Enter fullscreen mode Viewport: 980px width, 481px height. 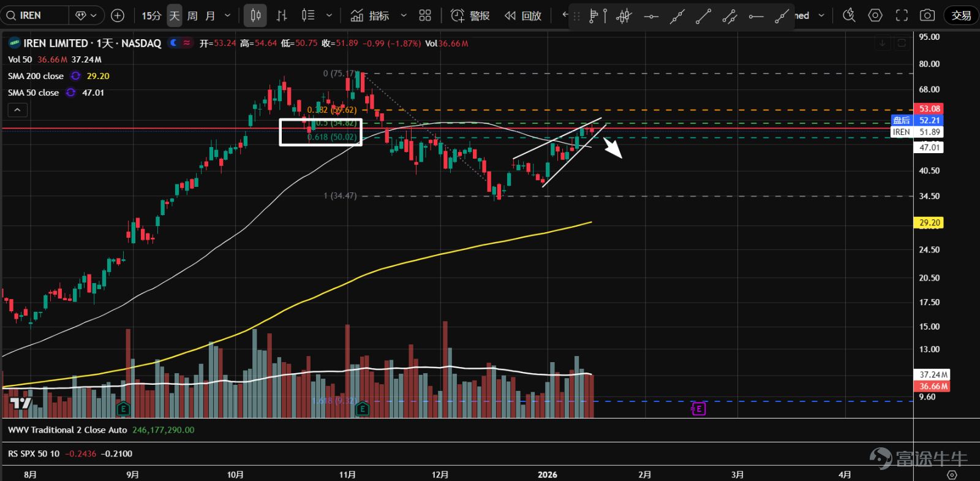[x=902, y=15]
